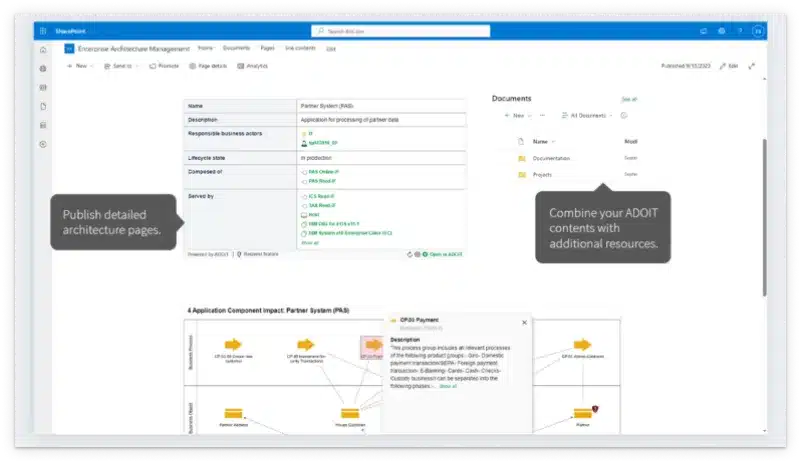Open the help question mark icon
This screenshot has width=801, height=464.
click(x=740, y=31)
